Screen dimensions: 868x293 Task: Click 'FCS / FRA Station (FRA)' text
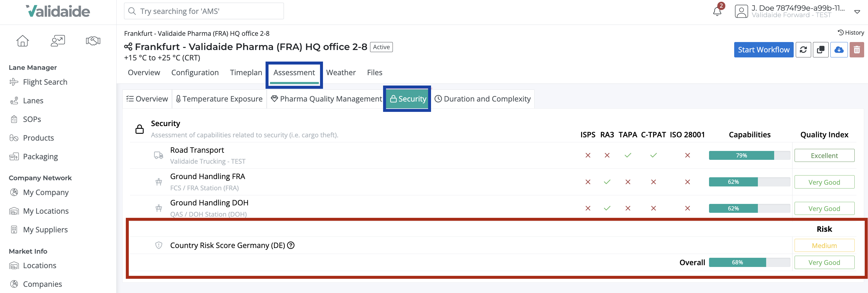point(204,188)
